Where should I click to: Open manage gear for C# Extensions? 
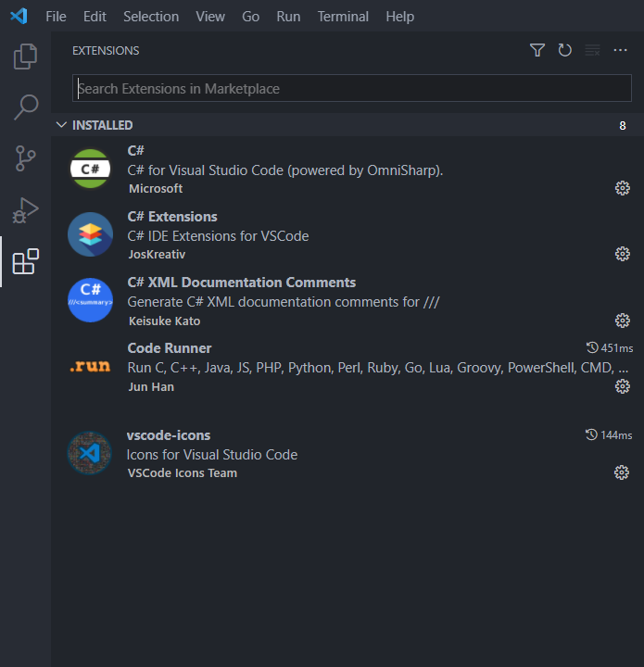(623, 254)
